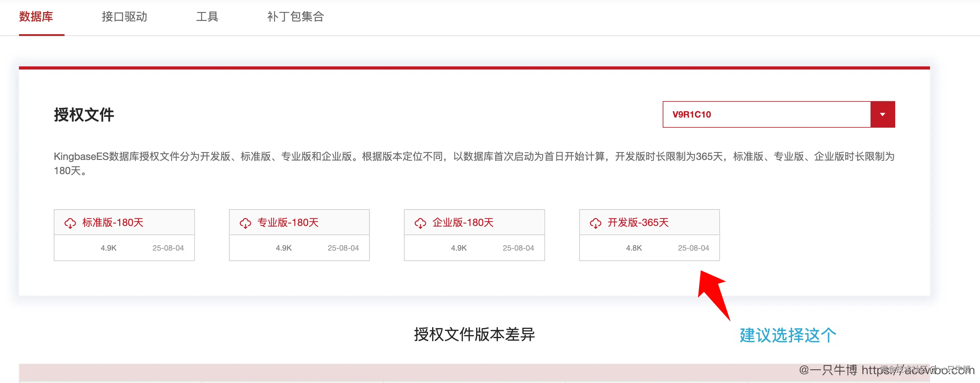
Task: Download the 企业版-180天 license file
Action: click(x=463, y=223)
